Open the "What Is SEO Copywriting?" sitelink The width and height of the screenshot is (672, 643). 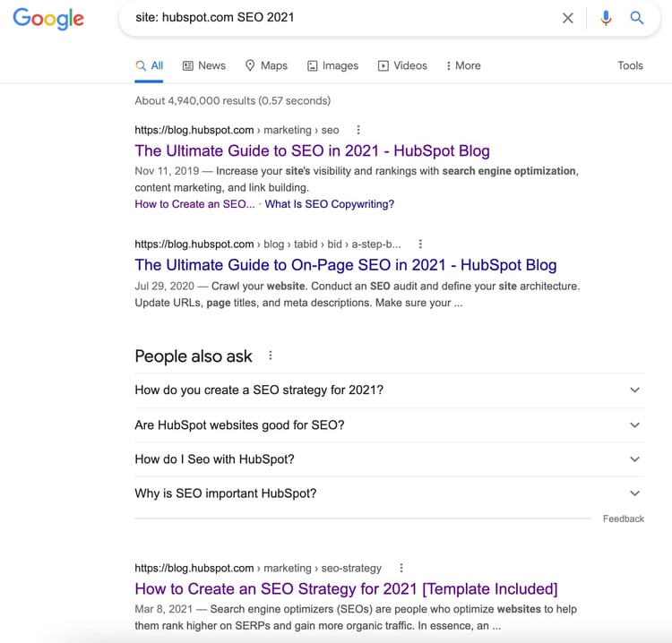tap(330, 204)
